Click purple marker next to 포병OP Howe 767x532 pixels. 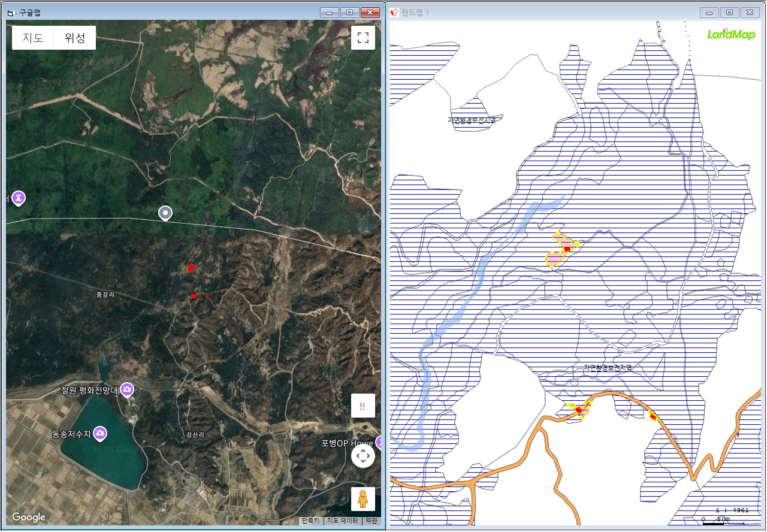[x=378, y=443]
